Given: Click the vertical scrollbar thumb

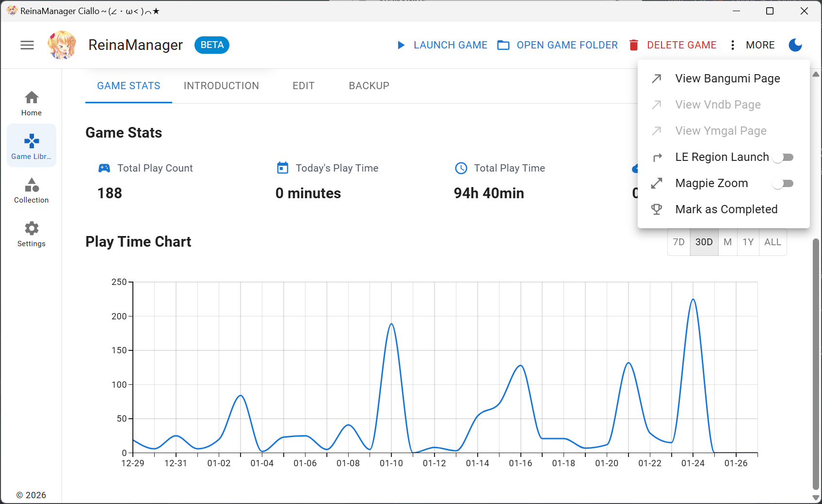Looking at the screenshot, I should click(816, 363).
